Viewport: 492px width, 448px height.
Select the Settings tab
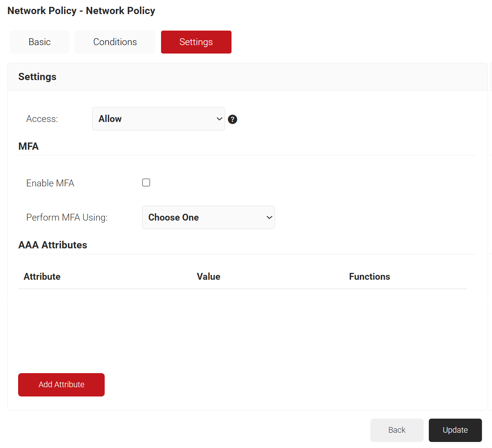[x=196, y=42]
